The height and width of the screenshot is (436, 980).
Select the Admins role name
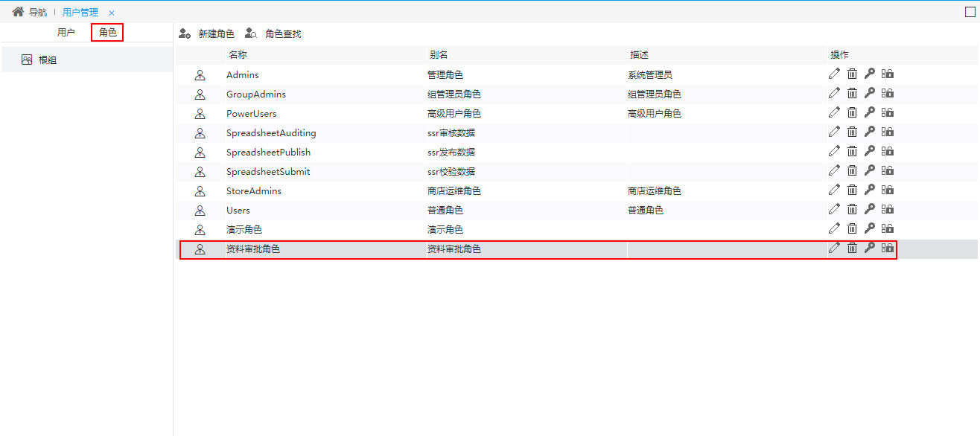[243, 75]
